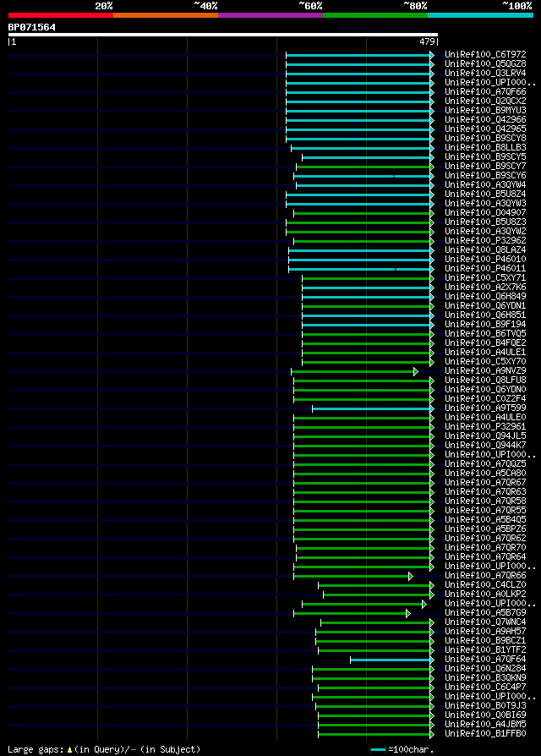Click the UniRef100_B9MYU3 hit name
This screenshot has width=541, height=756.
pyautogui.click(x=485, y=111)
